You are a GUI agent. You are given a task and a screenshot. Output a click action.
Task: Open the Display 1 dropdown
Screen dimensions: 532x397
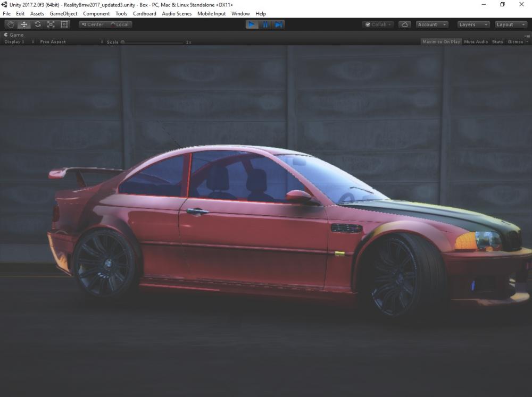pyautogui.click(x=19, y=41)
